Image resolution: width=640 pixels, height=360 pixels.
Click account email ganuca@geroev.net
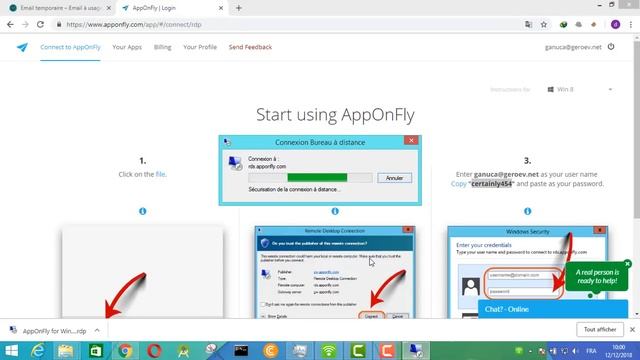573,47
